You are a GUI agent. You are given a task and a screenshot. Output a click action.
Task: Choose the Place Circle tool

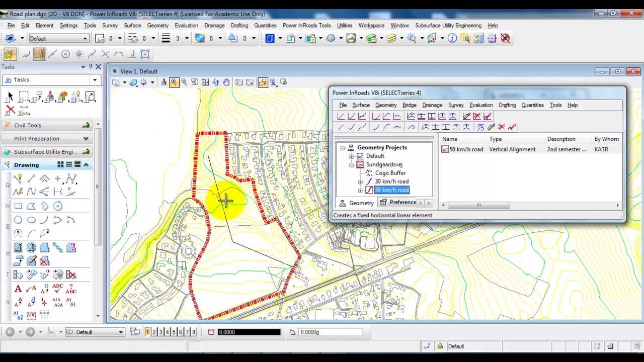18,220
